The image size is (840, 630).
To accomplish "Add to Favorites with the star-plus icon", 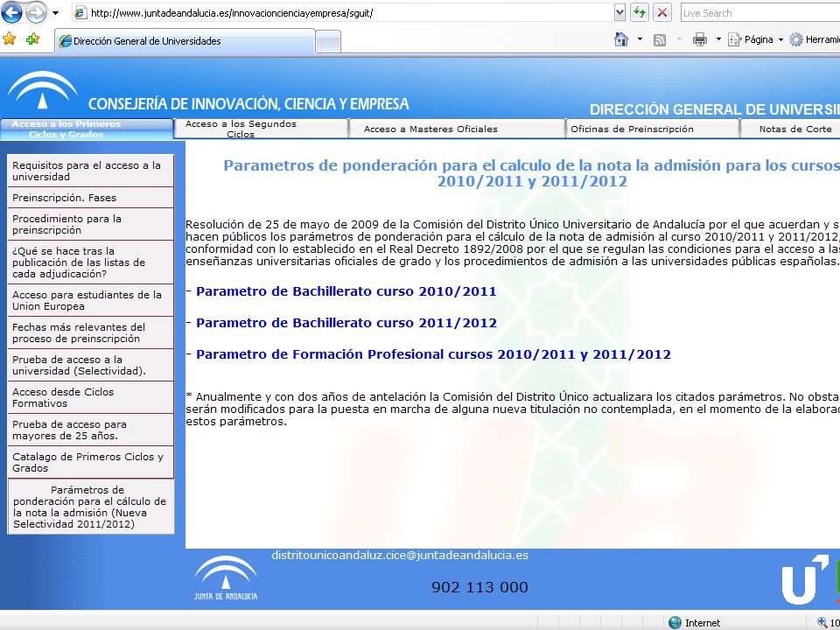I will [x=32, y=39].
